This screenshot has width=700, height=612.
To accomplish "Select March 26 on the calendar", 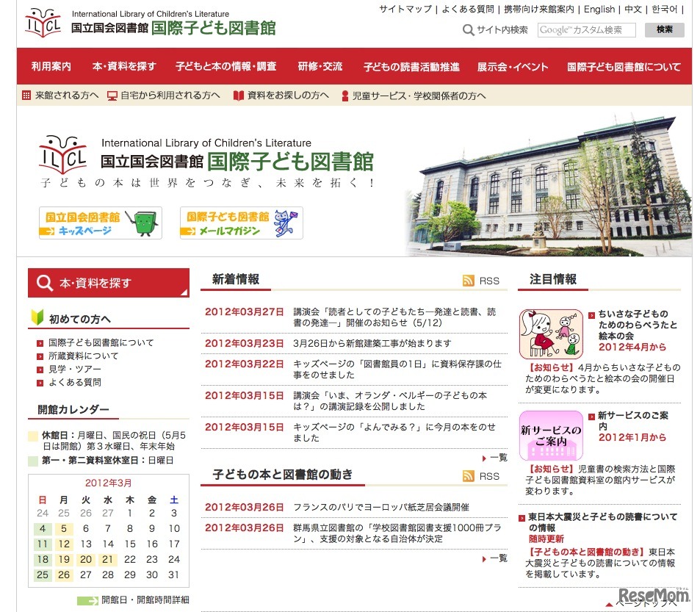I will [x=62, y=575].
